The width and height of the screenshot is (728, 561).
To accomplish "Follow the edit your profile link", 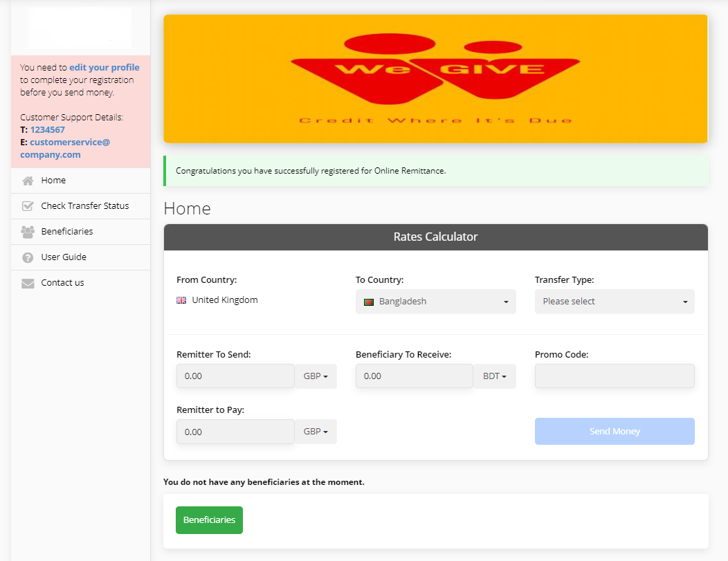I will [104, 67].
